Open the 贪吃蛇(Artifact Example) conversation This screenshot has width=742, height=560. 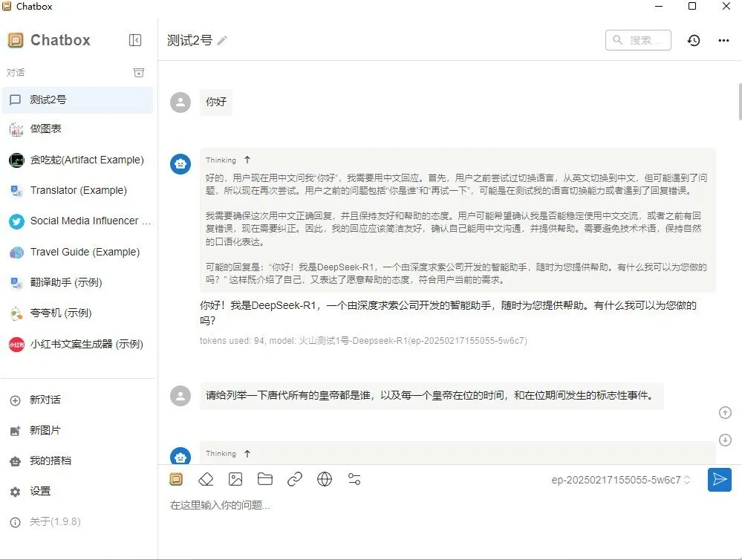click(77, 160)
